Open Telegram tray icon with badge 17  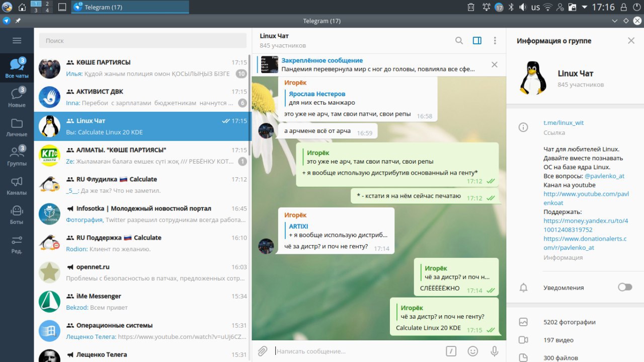[x=499, y=7]
